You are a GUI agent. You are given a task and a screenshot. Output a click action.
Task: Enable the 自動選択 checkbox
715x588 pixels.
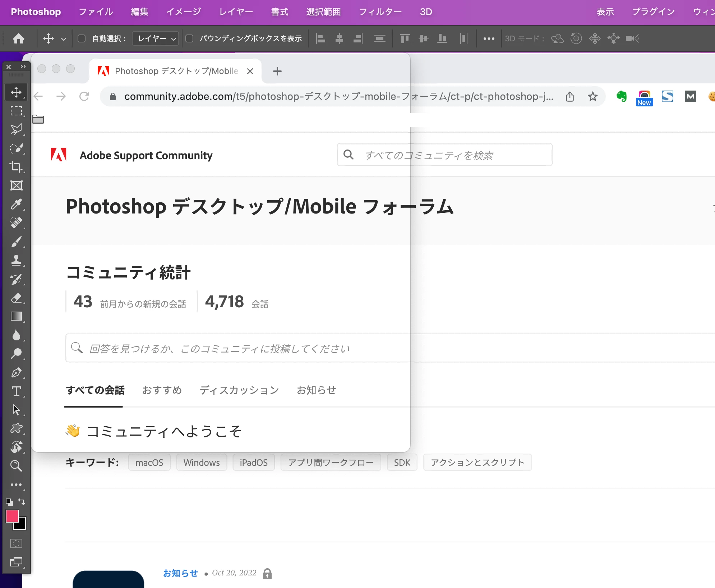coord(82,38)
